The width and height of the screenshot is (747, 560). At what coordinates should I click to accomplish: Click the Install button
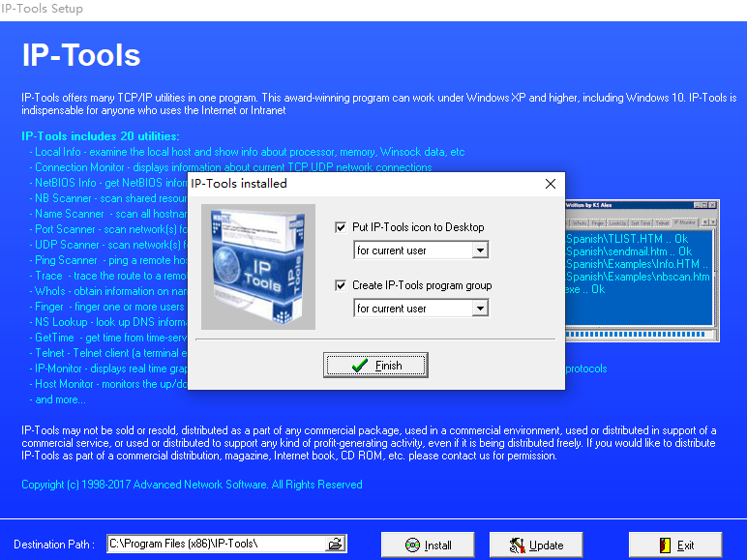[x=428, y=545]
